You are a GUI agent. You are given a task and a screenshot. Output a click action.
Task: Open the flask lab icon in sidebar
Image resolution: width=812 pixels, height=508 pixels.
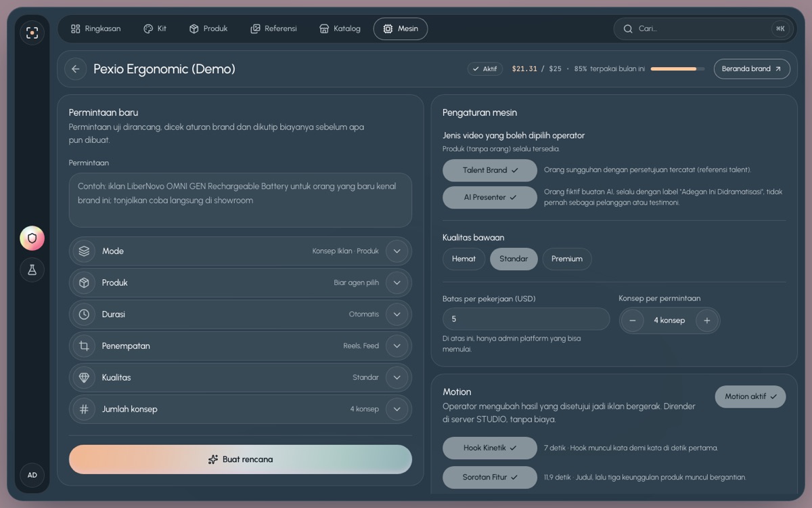pyautogui.click(x=32, y=270)
